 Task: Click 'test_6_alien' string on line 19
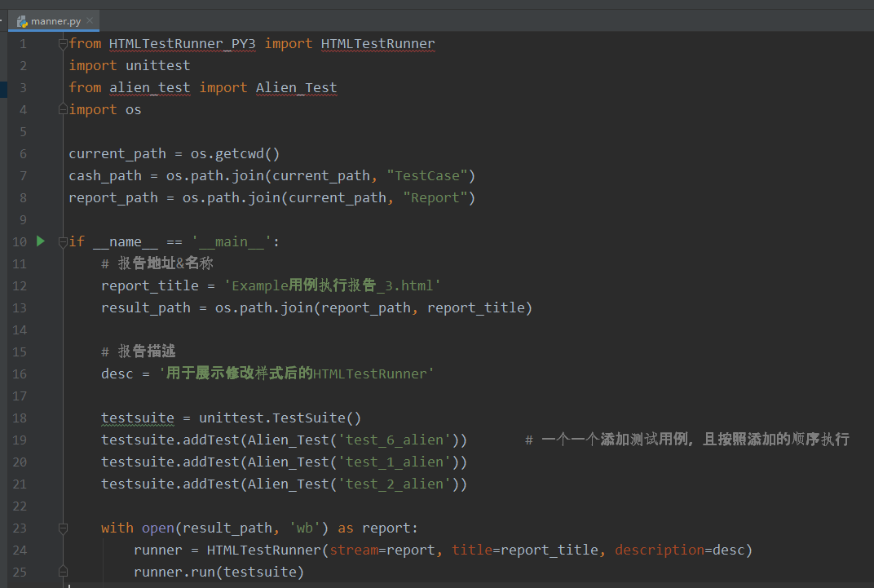click(x=394, y=440)
